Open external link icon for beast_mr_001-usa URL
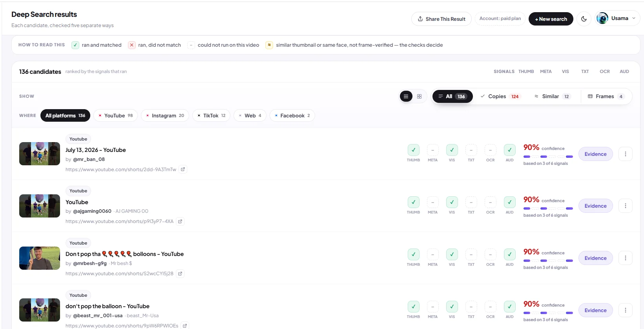The width and height of the screenshot is (644, 329). pyautogui.click(x=185, y=325)
